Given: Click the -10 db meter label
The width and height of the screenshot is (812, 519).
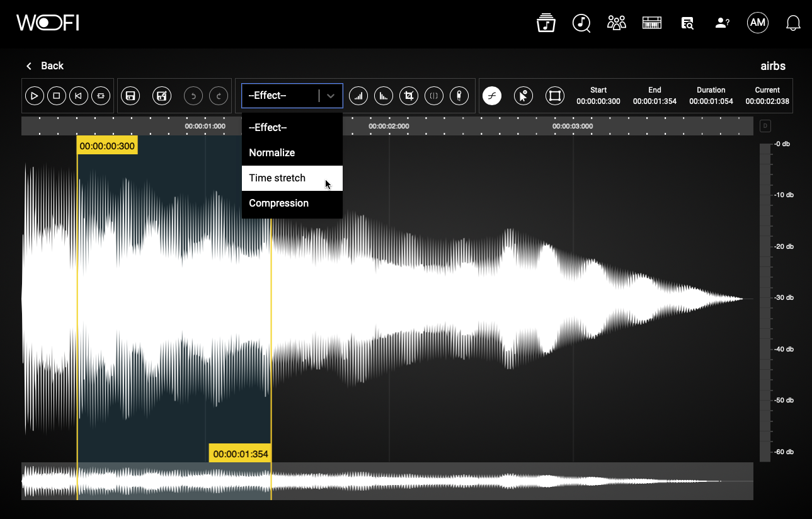Looking at the screenshot, I should [x=784, y=195].
